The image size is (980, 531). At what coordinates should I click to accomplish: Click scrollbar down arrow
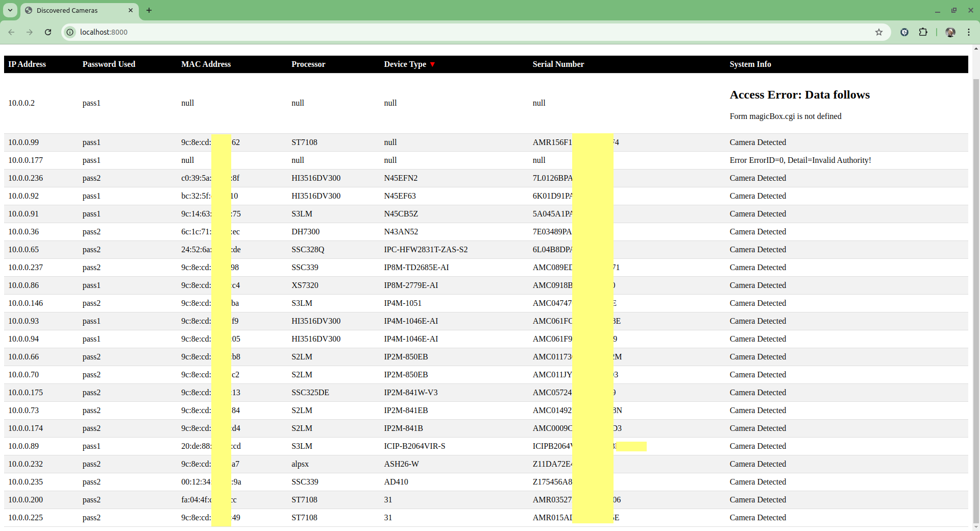click(976, 527)
